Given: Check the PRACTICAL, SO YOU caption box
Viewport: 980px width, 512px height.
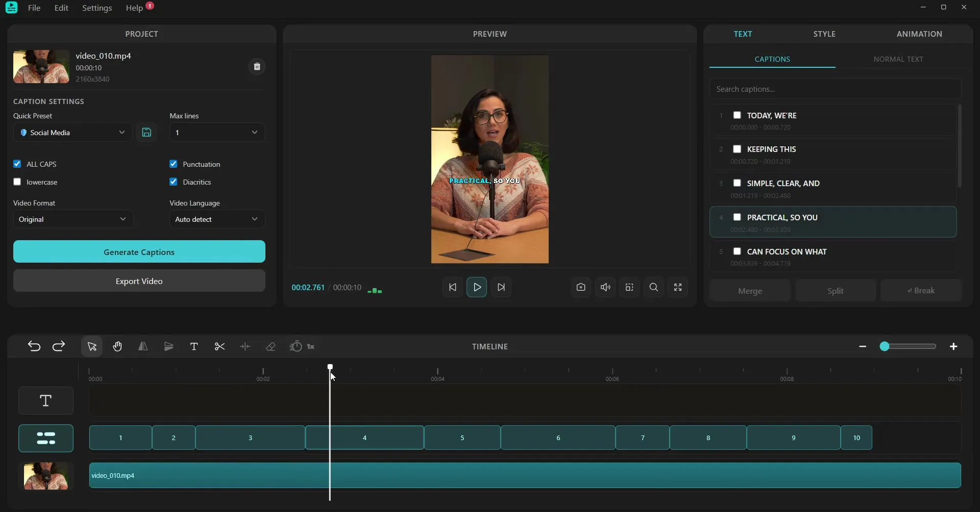Looking at the screenshot, I should click(737, 217).
